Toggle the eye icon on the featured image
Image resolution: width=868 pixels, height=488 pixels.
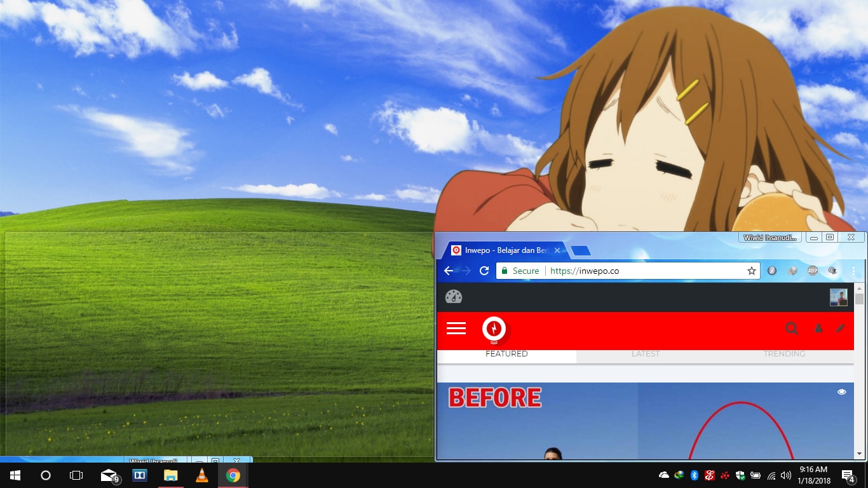click(841, 392)
